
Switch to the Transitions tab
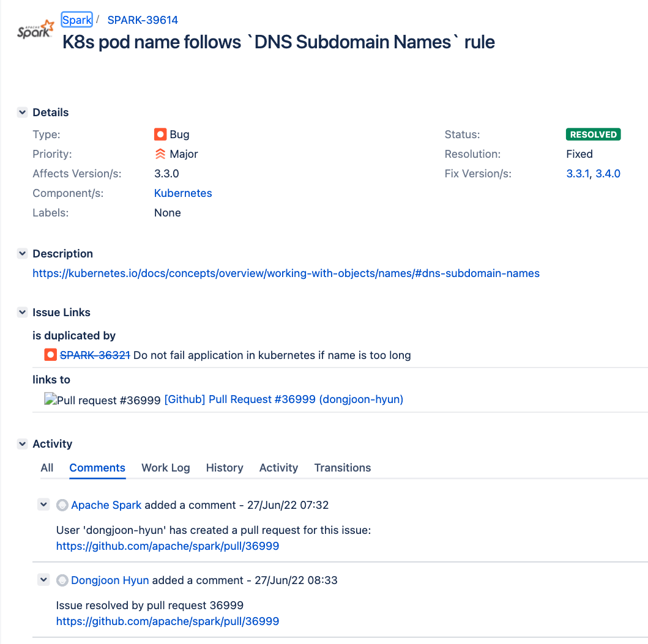point(342,467)
